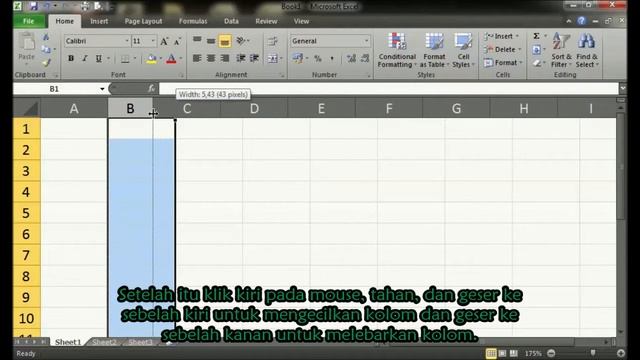640x360 pixels.
Task: Align text right icon
Action: 224,58
